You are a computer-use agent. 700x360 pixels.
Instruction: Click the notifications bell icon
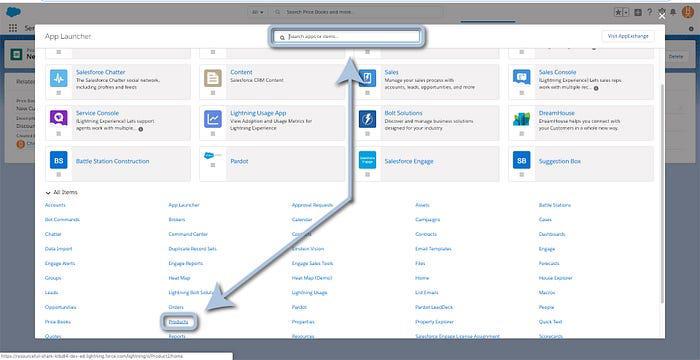click(673, 13)
